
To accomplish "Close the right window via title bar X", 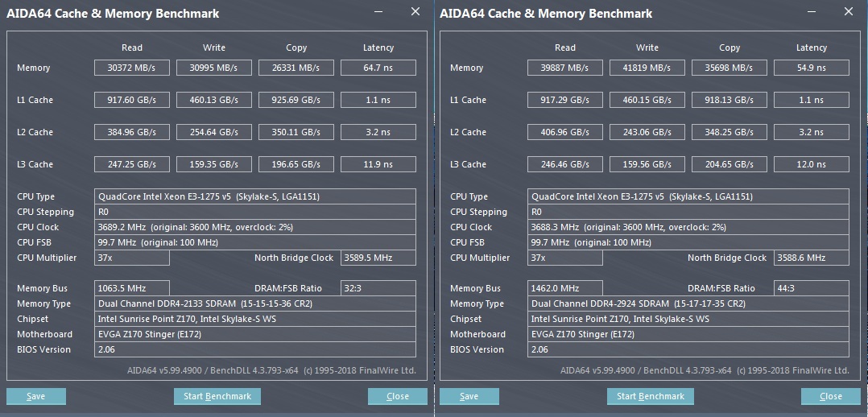I will 848,12.
